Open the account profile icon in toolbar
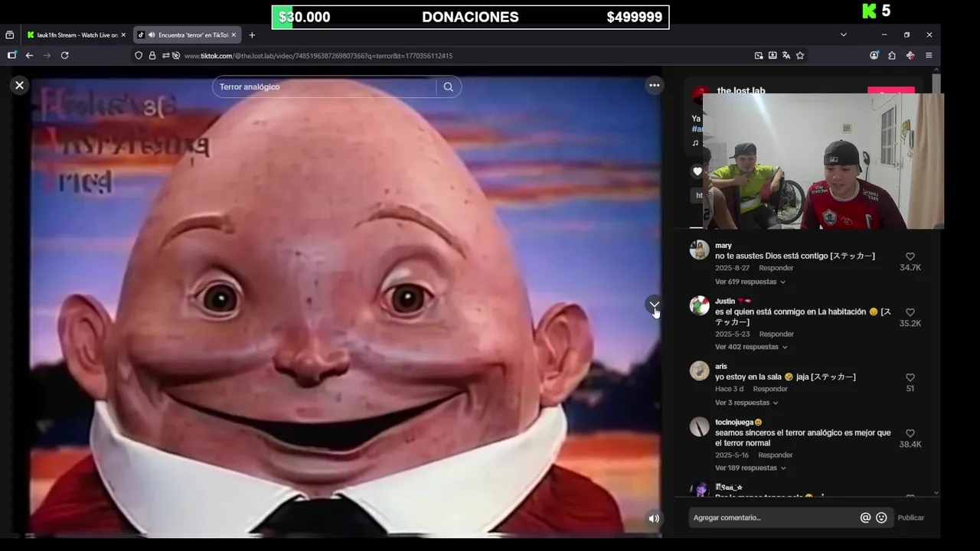Viewport: 980px width, 551px height. 874,55
